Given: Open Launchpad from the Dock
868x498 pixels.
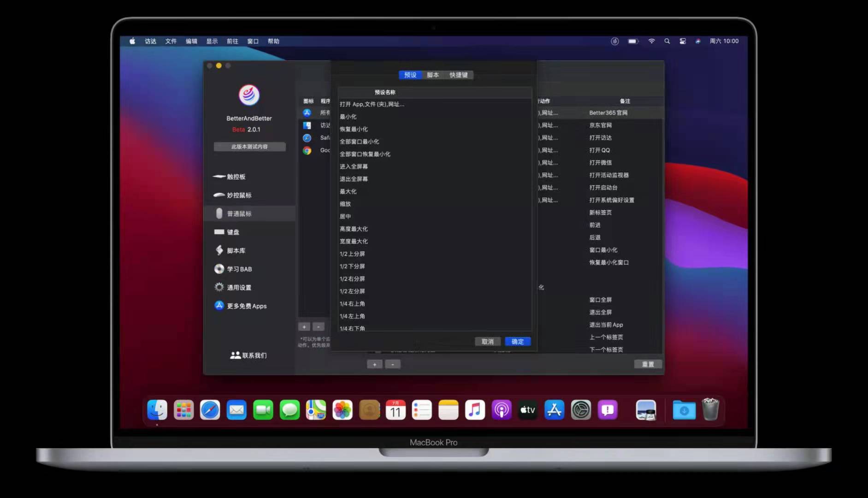Looking at the screenshot, I should (183, 409).
